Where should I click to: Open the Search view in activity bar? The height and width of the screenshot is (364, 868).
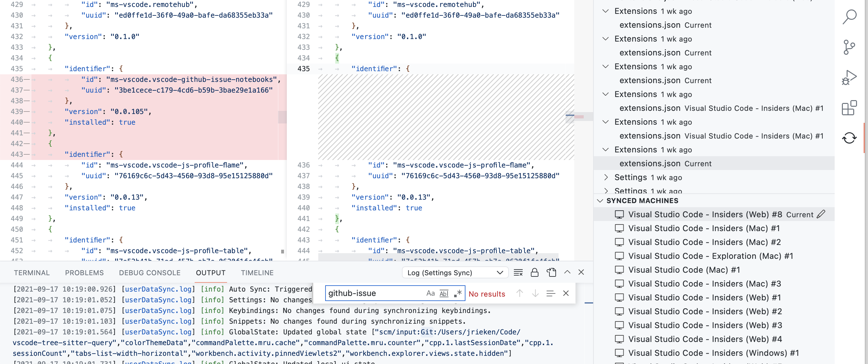(x=850, y=16)
